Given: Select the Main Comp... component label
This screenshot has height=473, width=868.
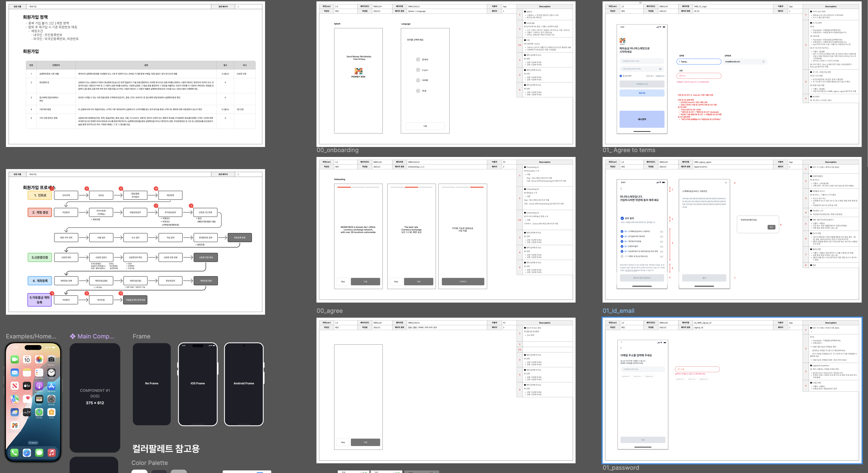Looking at the screenshot, I should point(92,336).
